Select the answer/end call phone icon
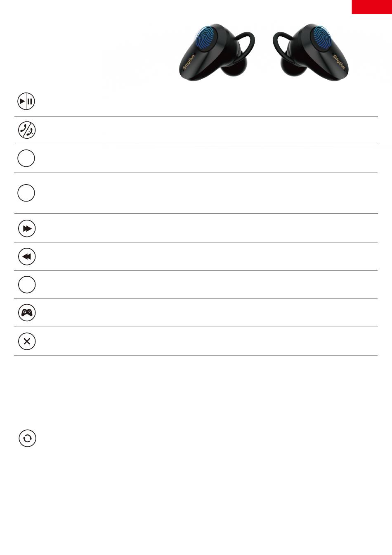The height and width of the screenshot is (555, 392). [27, 130]
